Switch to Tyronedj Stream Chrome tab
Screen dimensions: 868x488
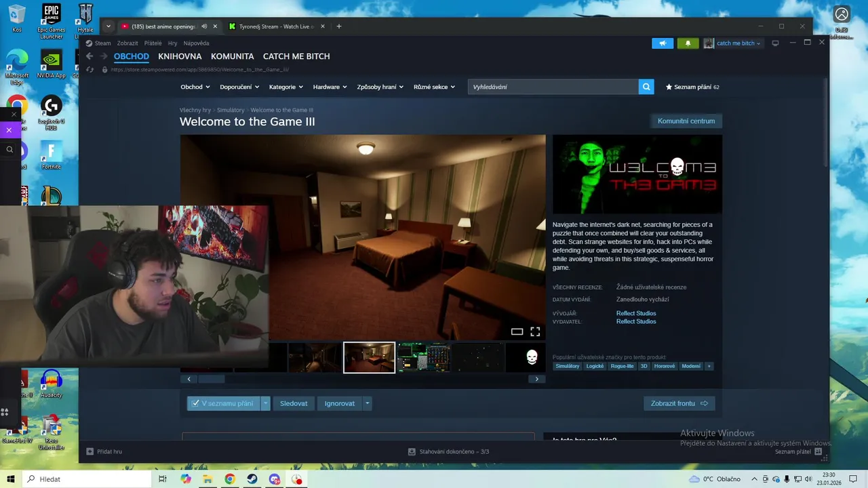pos(277,26)
